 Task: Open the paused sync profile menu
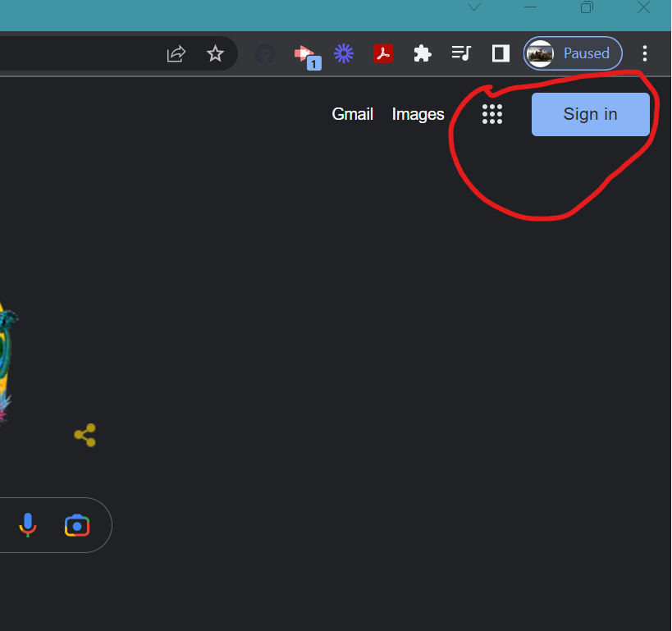[x=572, y=53]
